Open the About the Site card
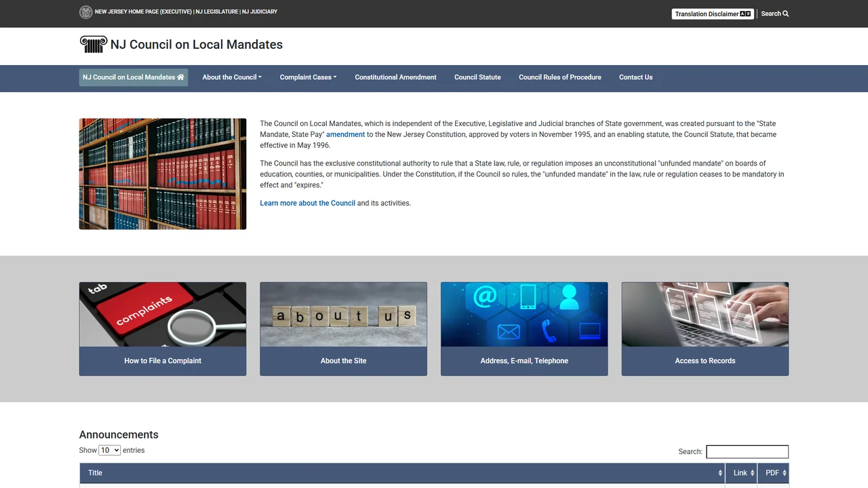The image size is (868, 488). tap(344, 361)
